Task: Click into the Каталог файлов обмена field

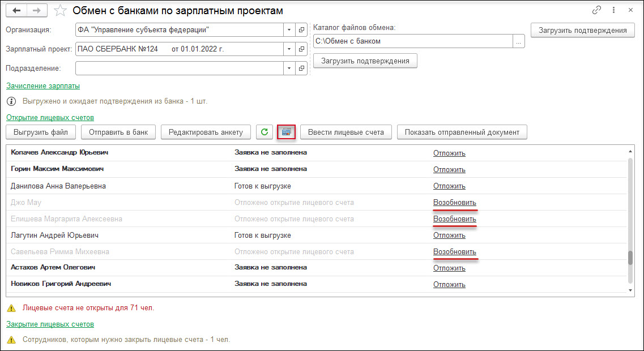Action: [x=412, y=41]
